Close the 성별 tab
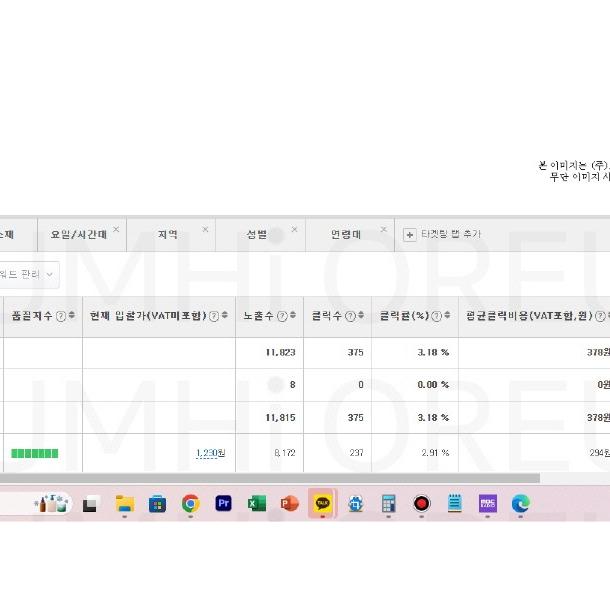The height and width of the screenshot is (610, 610). click(294, 230)
